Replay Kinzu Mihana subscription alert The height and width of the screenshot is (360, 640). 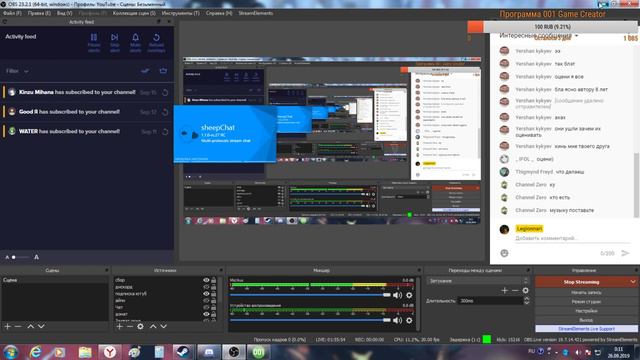165,93
